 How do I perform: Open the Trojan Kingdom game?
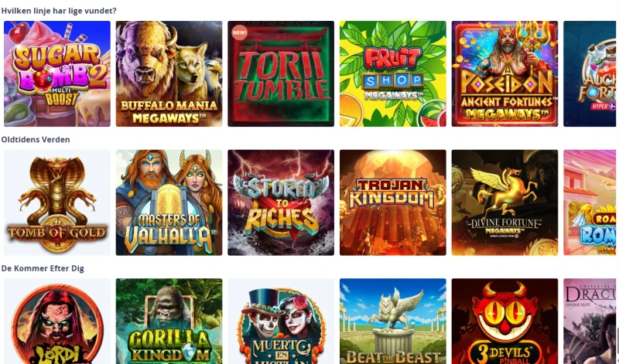[393, 202]
